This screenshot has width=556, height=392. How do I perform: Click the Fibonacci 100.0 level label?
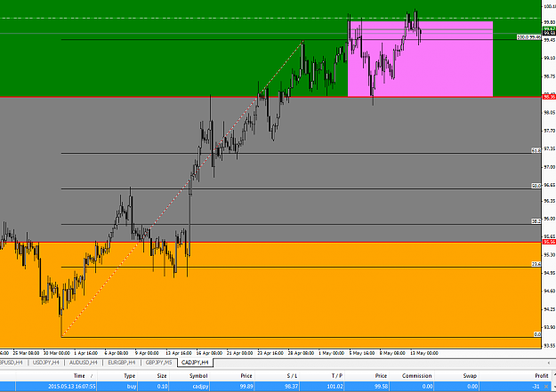(x=528, y=36)
